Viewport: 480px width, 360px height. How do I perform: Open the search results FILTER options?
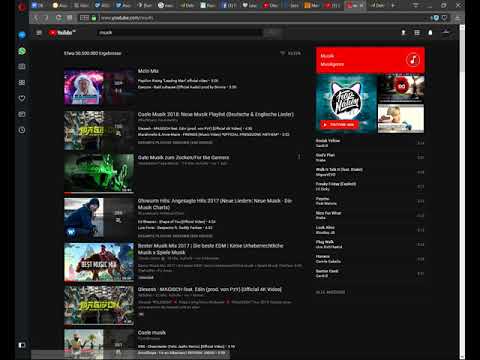pyautogui.click(x=290, y=53)
